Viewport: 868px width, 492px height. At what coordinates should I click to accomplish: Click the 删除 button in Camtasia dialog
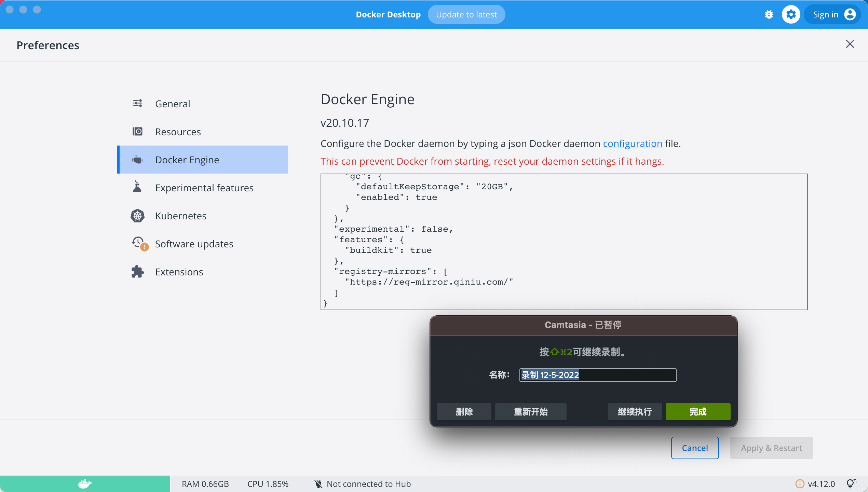pos(464,411)
